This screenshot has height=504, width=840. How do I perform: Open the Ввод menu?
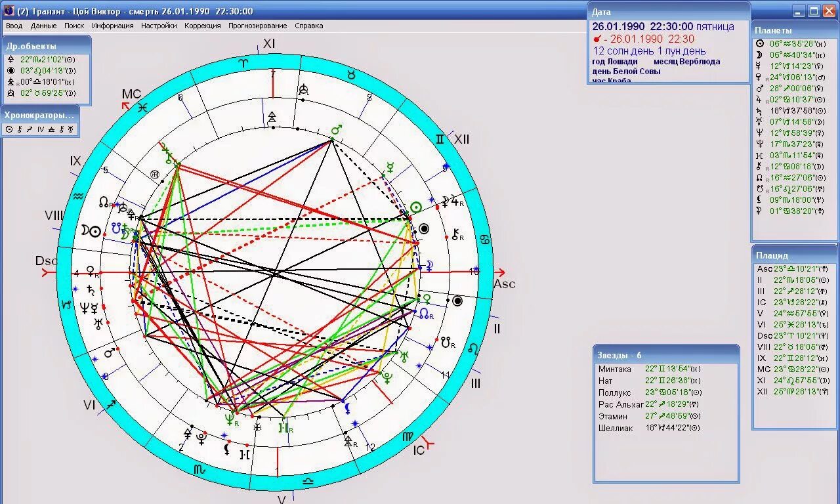14,26
